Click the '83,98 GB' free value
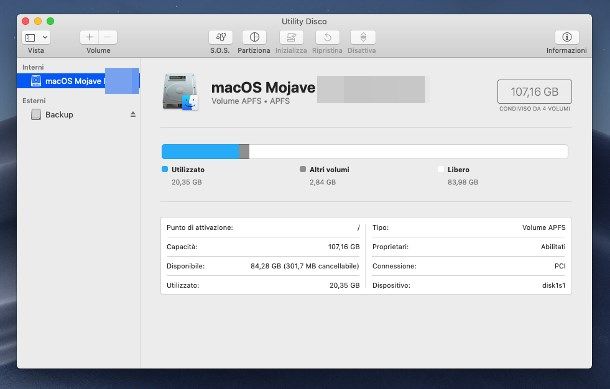This screenshot has height=389, width=610. [x=463, y=182]
